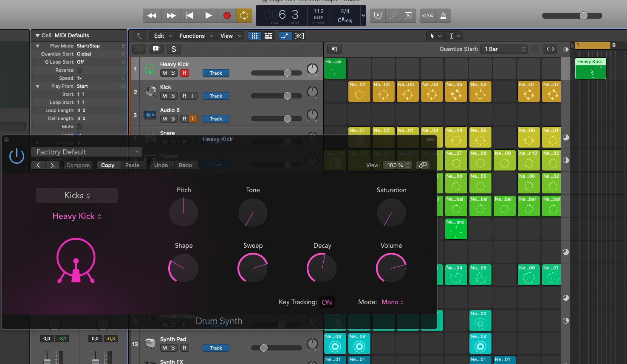
Task: Click the Heavy Kick track volume slider
Action: (x=287, y=73)
